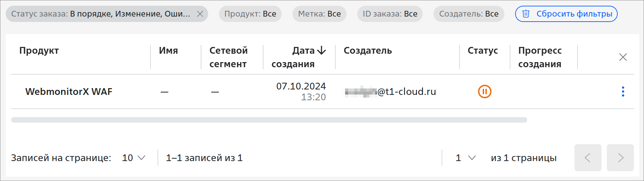Open the ID заказа filter dropdown
This screenshot has width=644, height=181.
click(390, 14)
